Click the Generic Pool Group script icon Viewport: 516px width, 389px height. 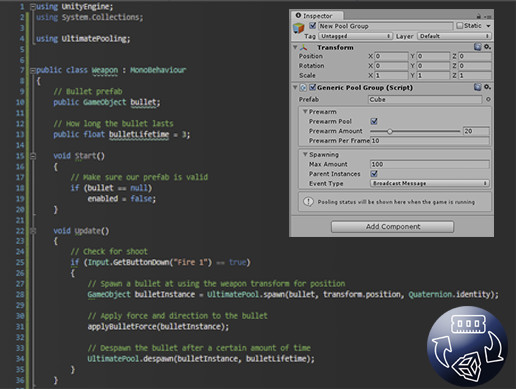pos(303,88)
